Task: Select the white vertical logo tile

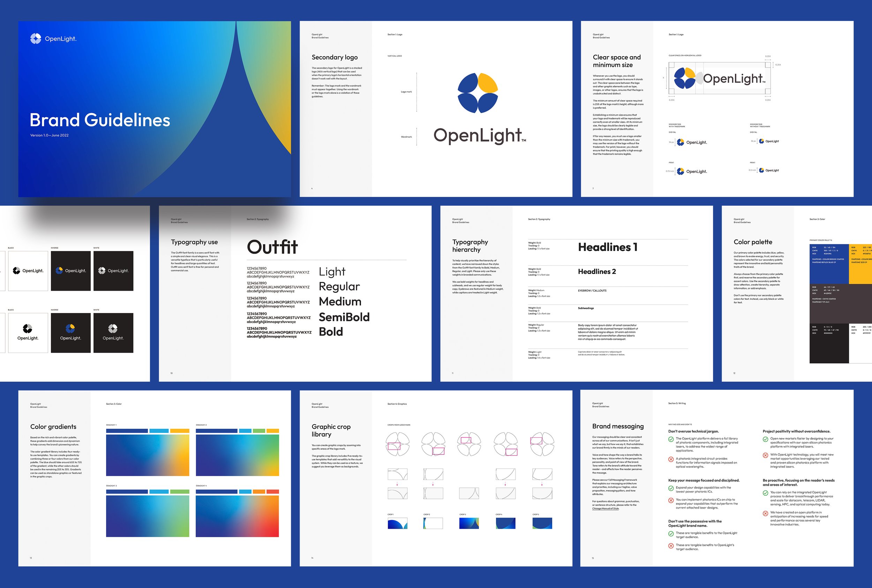Action: pos(113,333)
